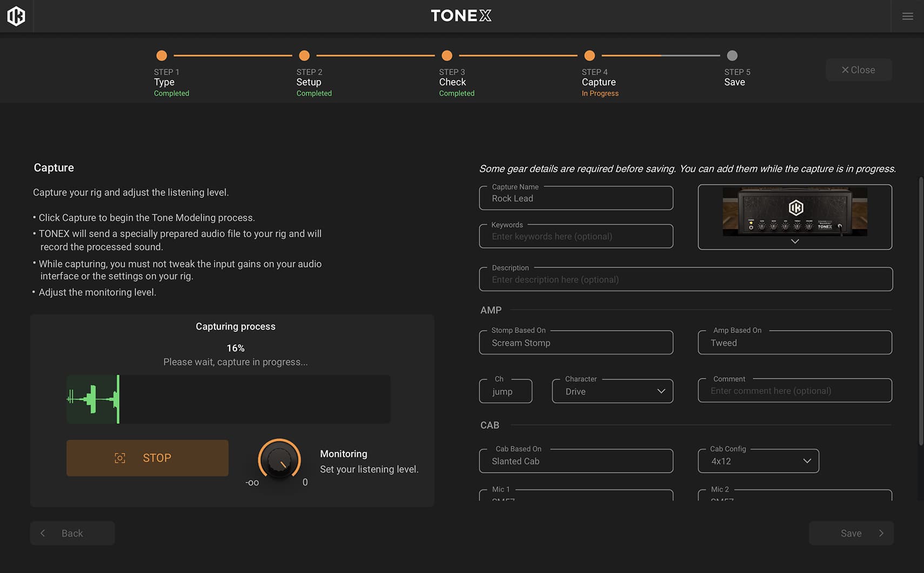Select the Step 1 Type circle indicator

pos(162,55)
